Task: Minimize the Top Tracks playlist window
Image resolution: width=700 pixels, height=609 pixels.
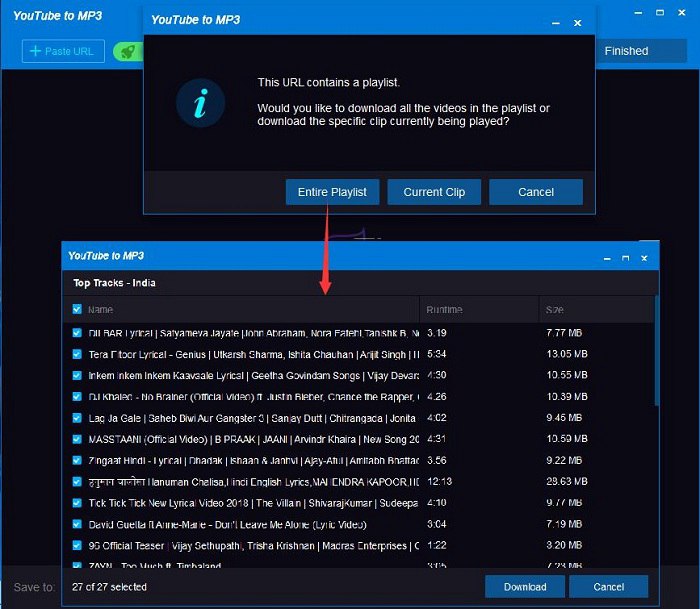Action: point(606,258)
